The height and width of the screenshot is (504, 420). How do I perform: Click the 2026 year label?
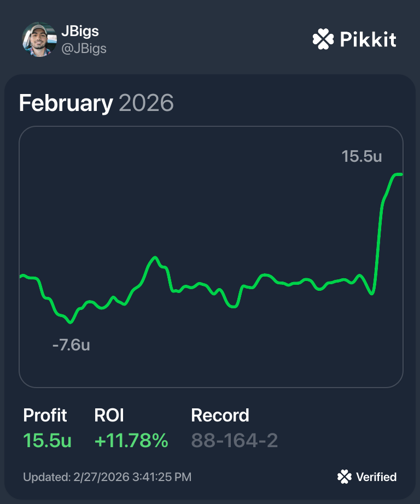point(146,103)
